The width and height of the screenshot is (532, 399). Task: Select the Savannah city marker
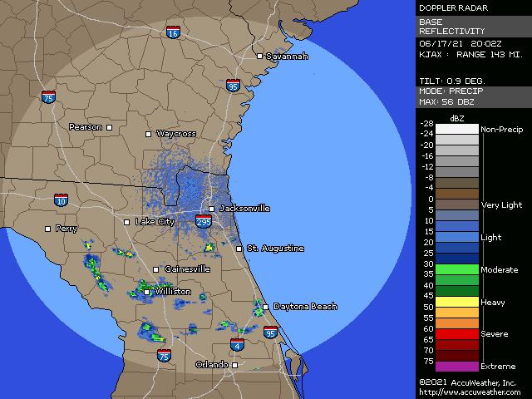click(x=259, y=57)
